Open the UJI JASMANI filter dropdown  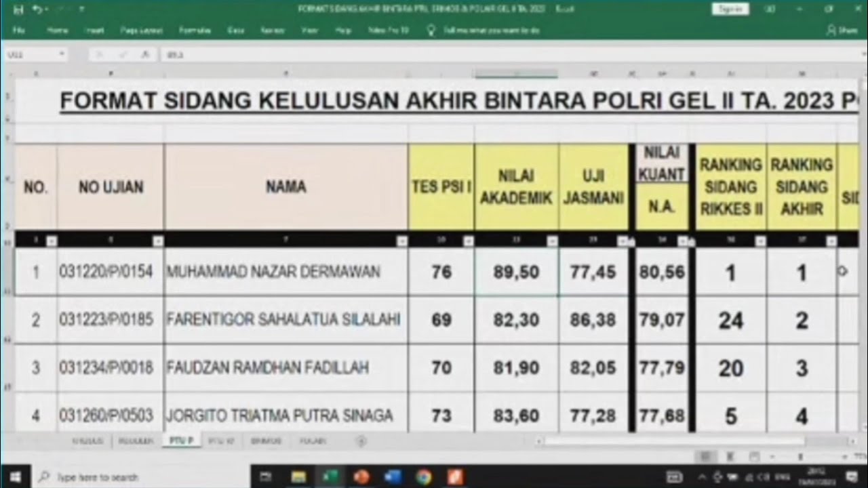[x=622, y=240]
